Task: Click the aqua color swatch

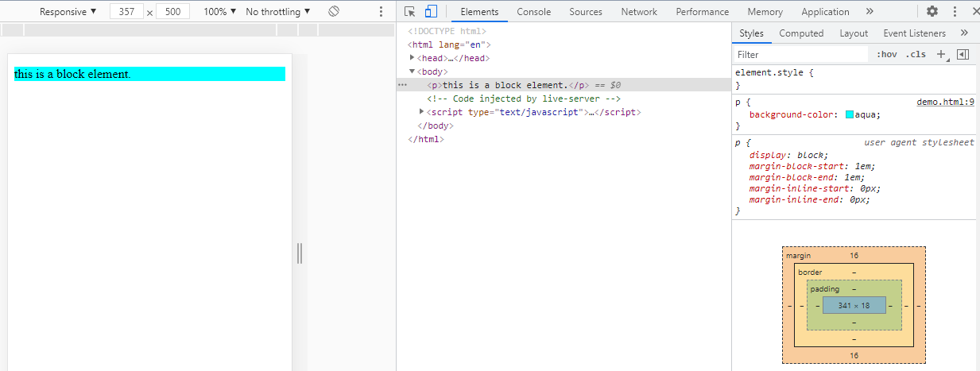Action: click(850, 115)
